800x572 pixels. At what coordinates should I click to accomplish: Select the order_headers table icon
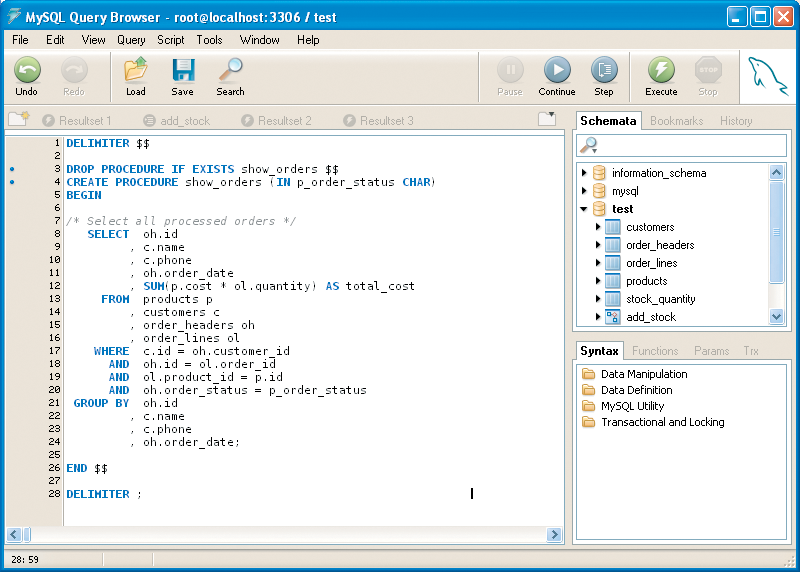tap(613, 245)
